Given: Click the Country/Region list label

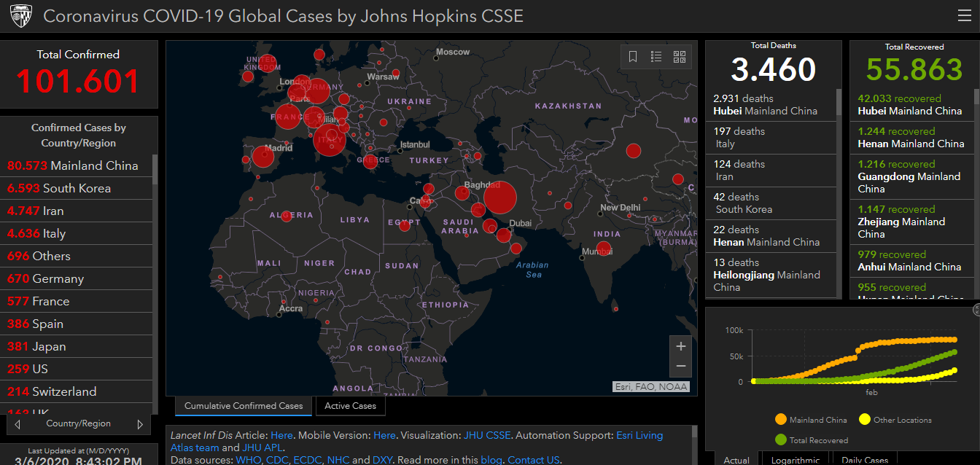Looking at the screenshot, I should point(79,423).
